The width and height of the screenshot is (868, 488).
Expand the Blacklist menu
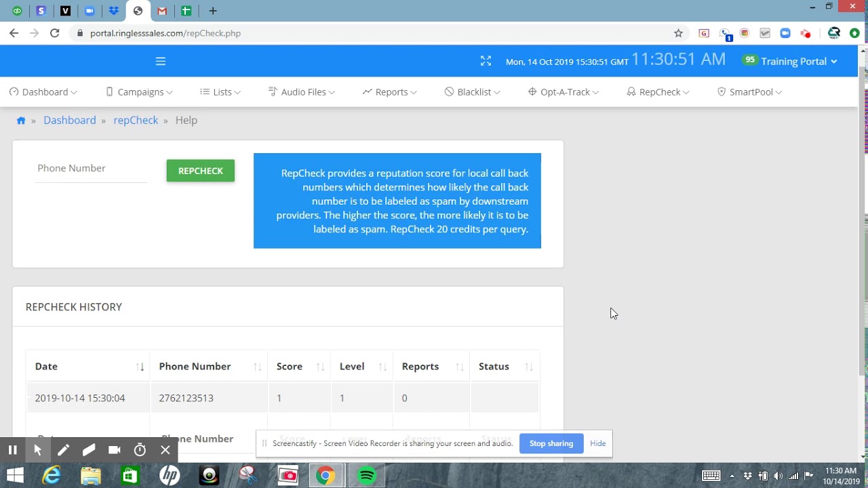(x=473, y=92)
